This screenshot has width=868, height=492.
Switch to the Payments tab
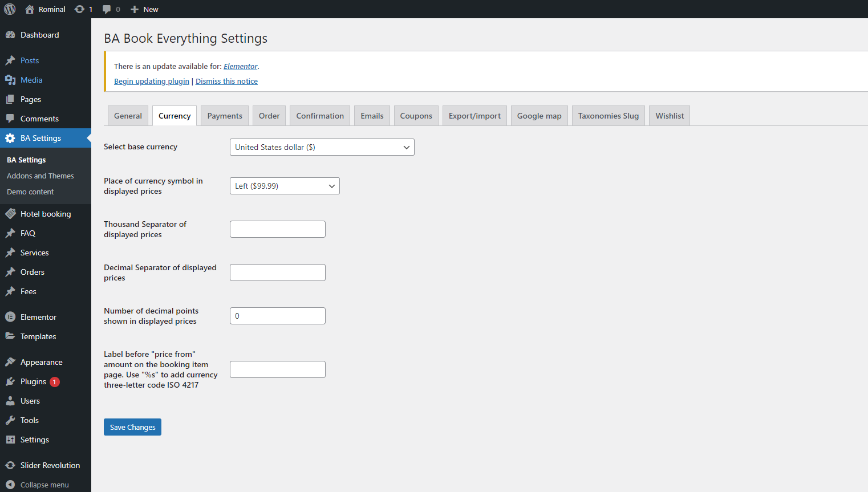(x=225, y=116)
